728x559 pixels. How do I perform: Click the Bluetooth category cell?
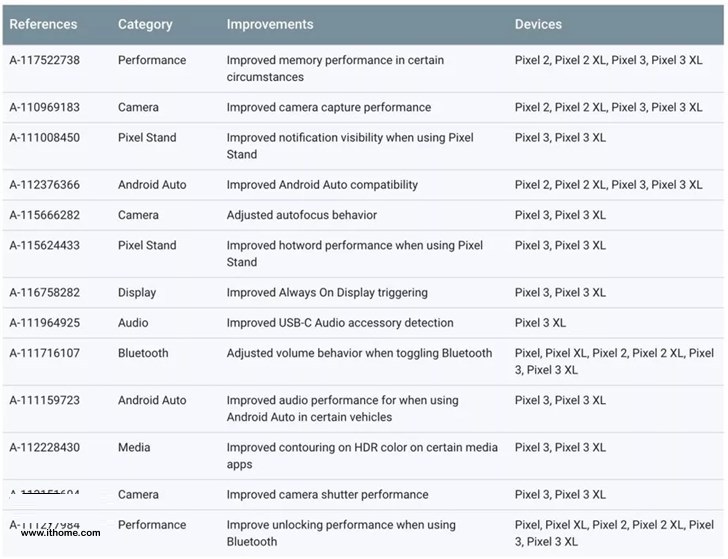[144, 353]
